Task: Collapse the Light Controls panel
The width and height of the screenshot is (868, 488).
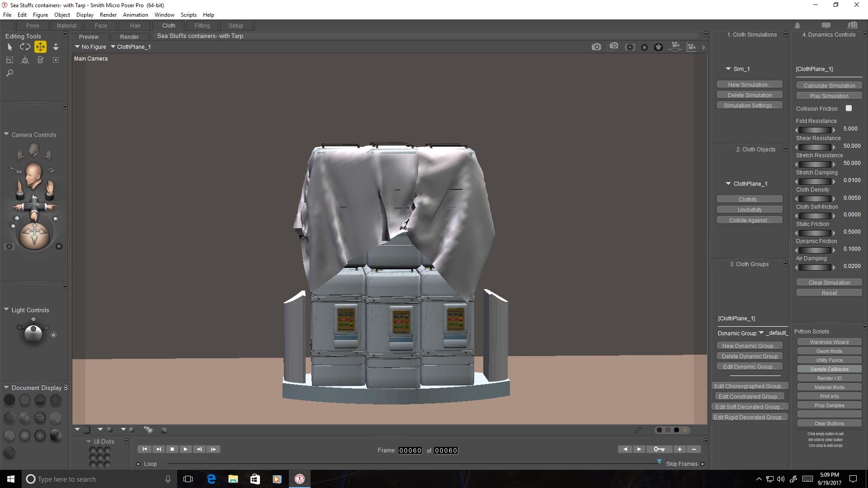Action: point(6,310)
